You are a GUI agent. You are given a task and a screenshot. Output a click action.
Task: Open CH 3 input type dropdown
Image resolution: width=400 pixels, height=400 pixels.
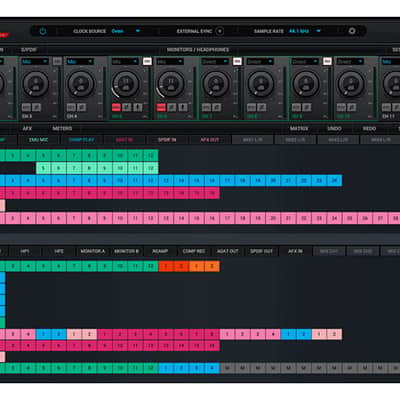tap(35, 61)
